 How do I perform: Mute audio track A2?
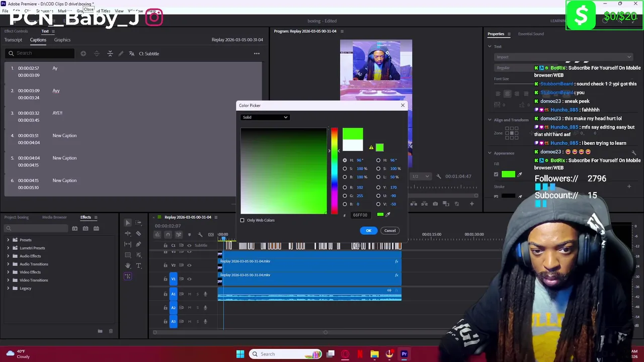coord(189,308)
